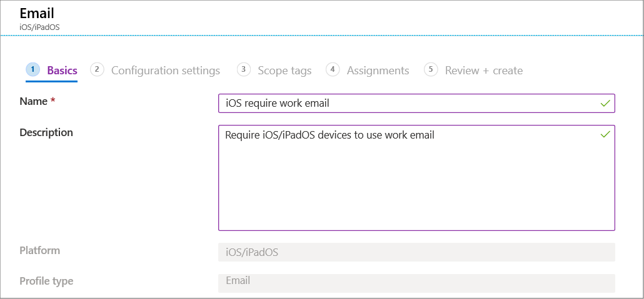
Task: Click the green checkmark in Name field
Action: (x=605, y=104)
